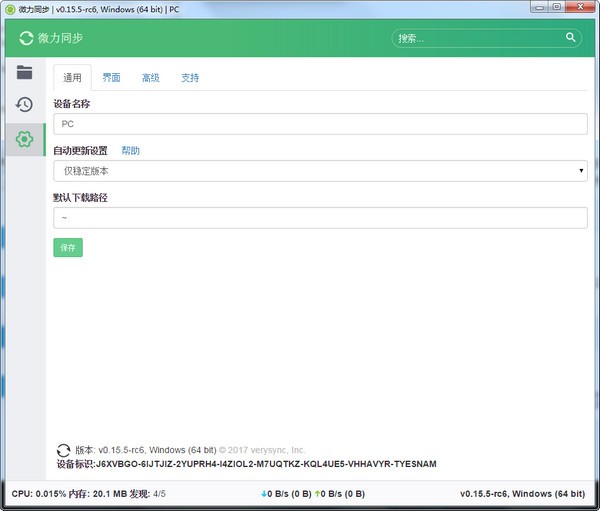
Task: Open the 帮助 link next to 自动更新设置
Action: [130, 151]
